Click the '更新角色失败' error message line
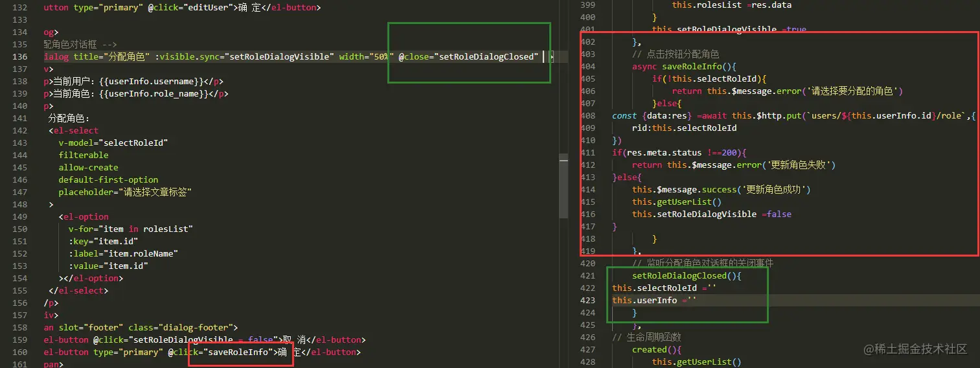980x368 pixels. (734, 165)
